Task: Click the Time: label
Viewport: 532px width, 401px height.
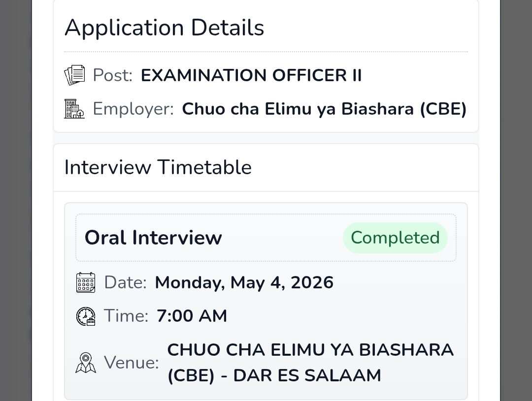Action: click(126, 316)
